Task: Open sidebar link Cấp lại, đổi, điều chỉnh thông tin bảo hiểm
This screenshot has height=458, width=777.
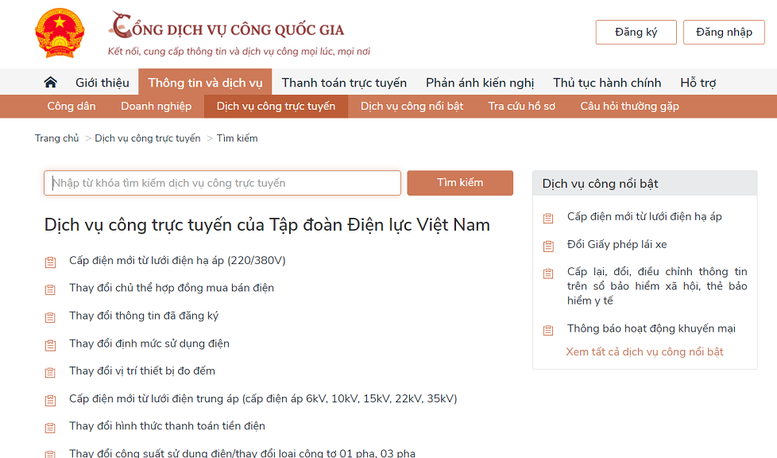Action: (657, 286)
